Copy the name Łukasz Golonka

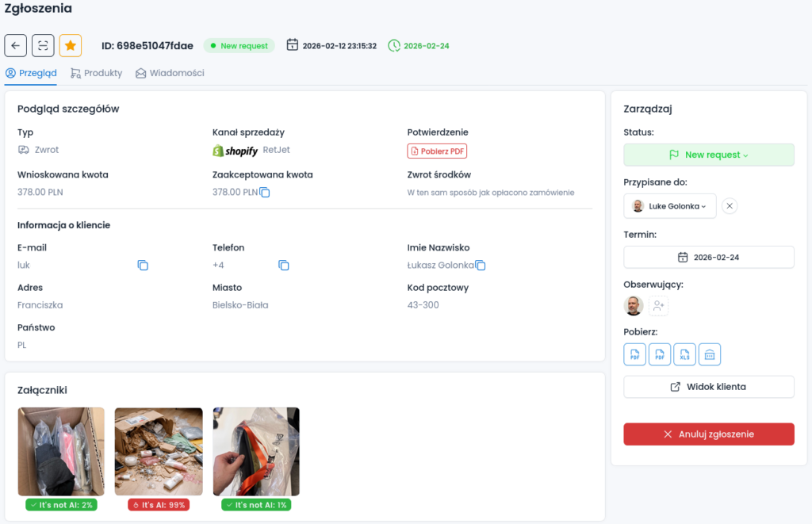481,266
